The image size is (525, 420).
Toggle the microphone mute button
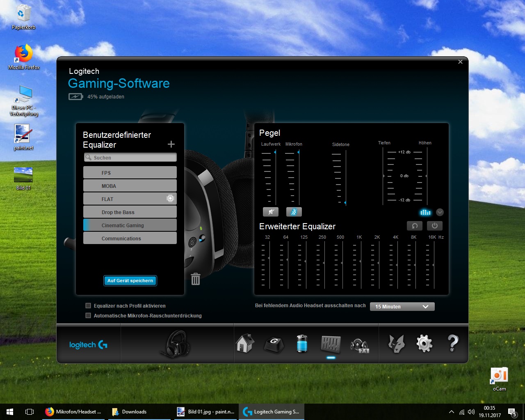coord(294,212)
